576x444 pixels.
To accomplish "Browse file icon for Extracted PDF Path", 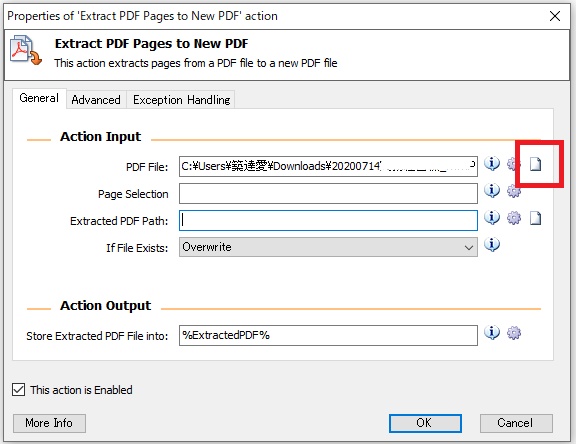I will [x=536, y=218].
